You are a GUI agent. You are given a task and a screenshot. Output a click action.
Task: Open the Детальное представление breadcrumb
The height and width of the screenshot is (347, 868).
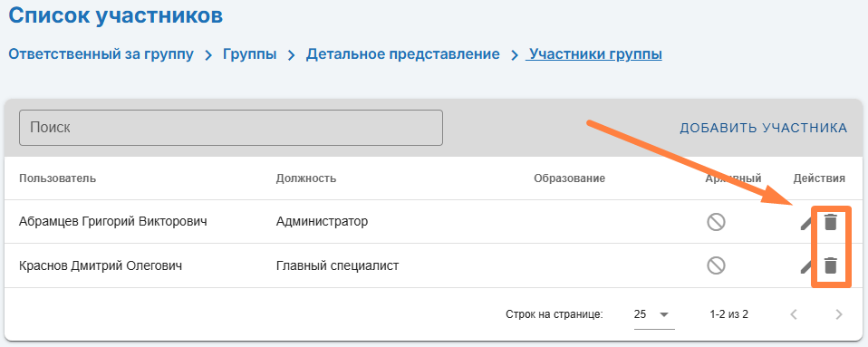point(403,54)
